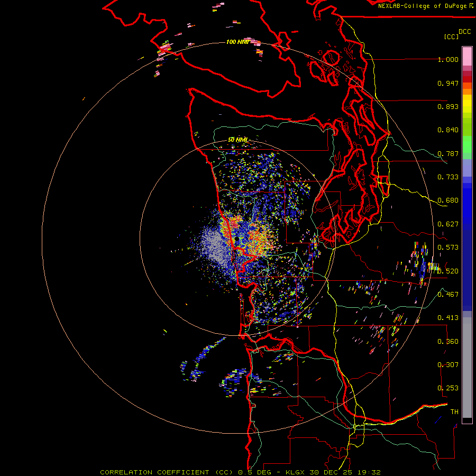The height and width of the screenshot is (476, 476).
Task: Select the 0.413 scale value
Action: click(x=448, y=318)
